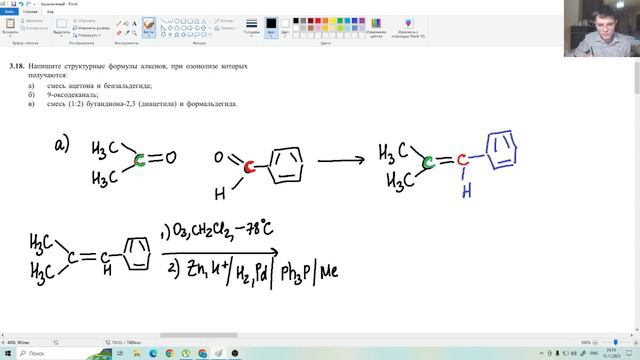This screenshot has height=360, width=640.
Task: Open the blue File menu tab
Action: pyautogui.click(x=9, y=12)
